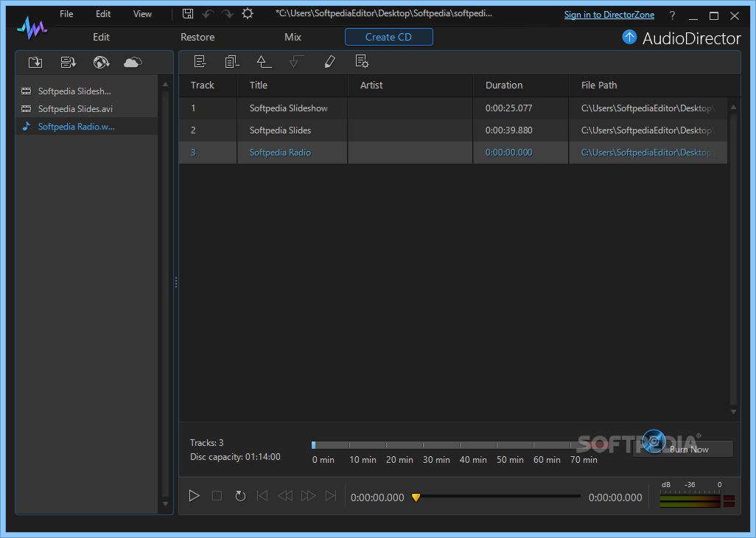Click the AudioDirector waveform logo
Screen dimensions: 756x538
click(32, 28)
